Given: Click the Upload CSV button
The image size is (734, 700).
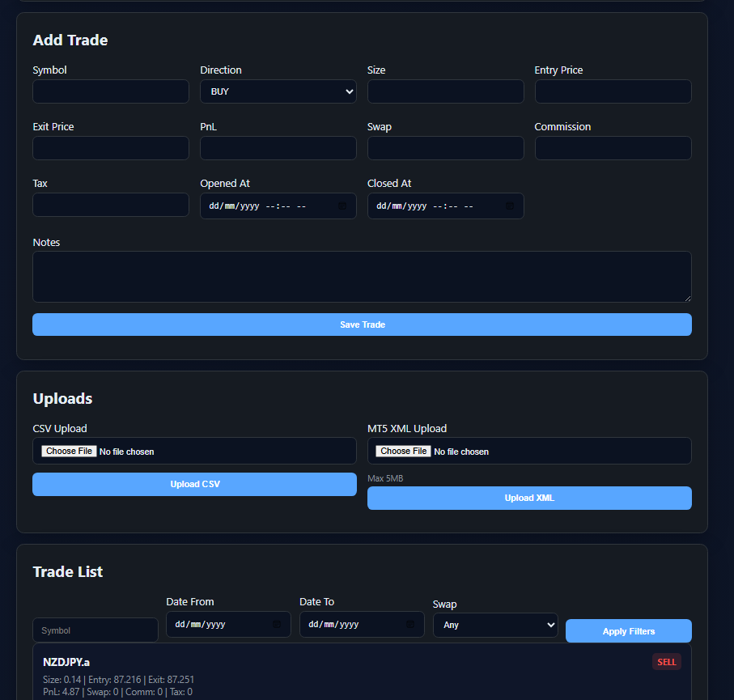Looking at the screenshot, I should point(194,484).
